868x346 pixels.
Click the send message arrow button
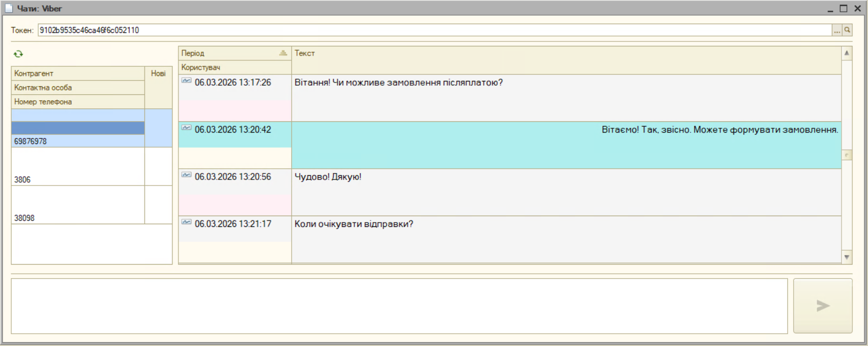coord(822,306)
